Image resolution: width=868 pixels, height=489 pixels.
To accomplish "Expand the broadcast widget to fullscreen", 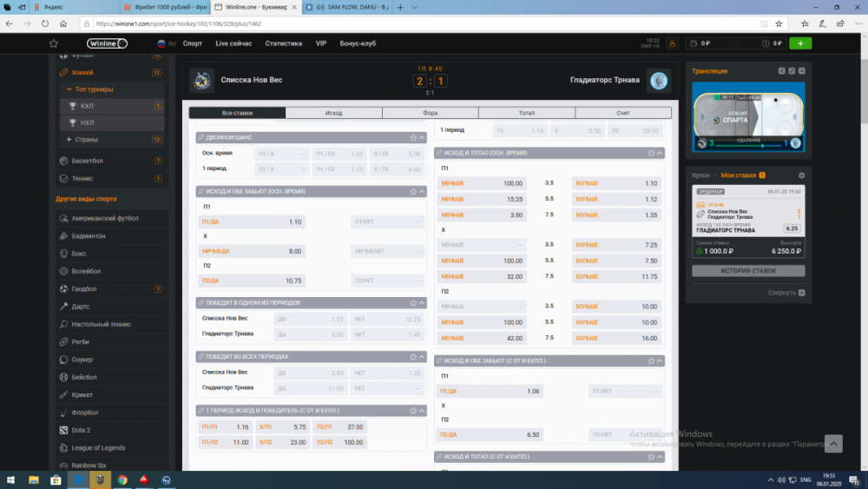I will point(790,71).
